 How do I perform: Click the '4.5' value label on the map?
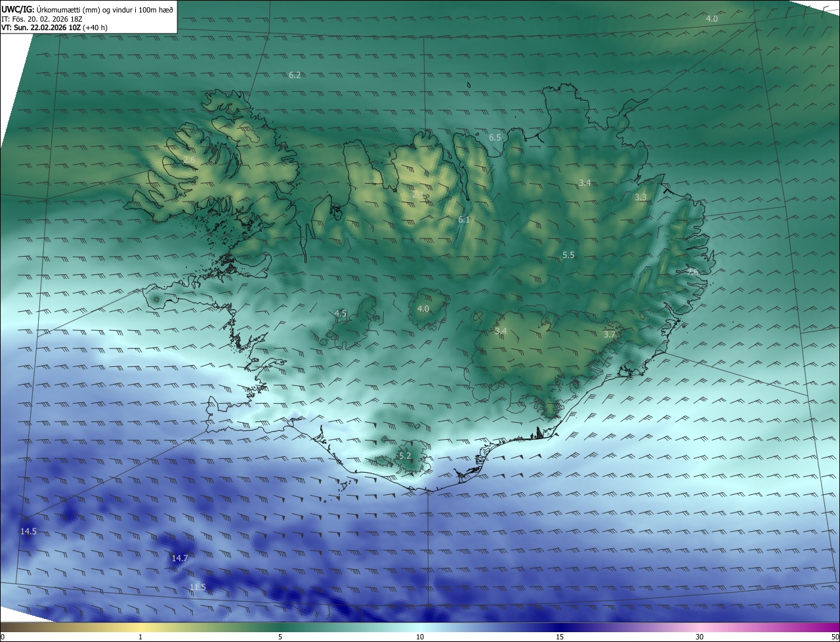coord(340,314)
